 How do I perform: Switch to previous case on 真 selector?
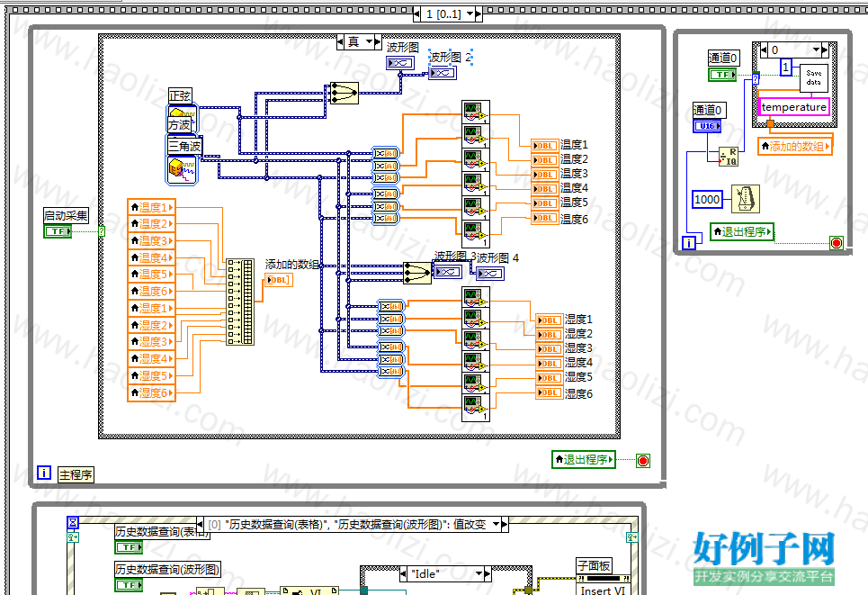pyautogui.click(x=340, y=41)
